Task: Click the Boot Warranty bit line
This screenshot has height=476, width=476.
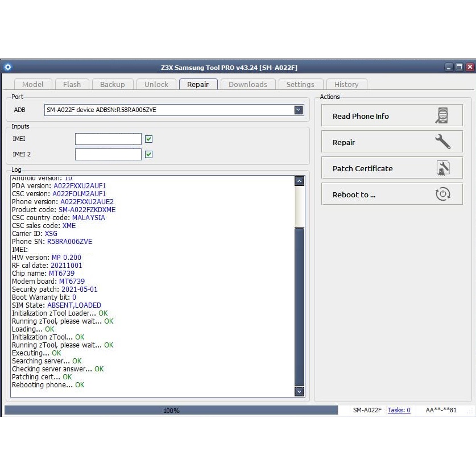Action: (x=44, y=297)
